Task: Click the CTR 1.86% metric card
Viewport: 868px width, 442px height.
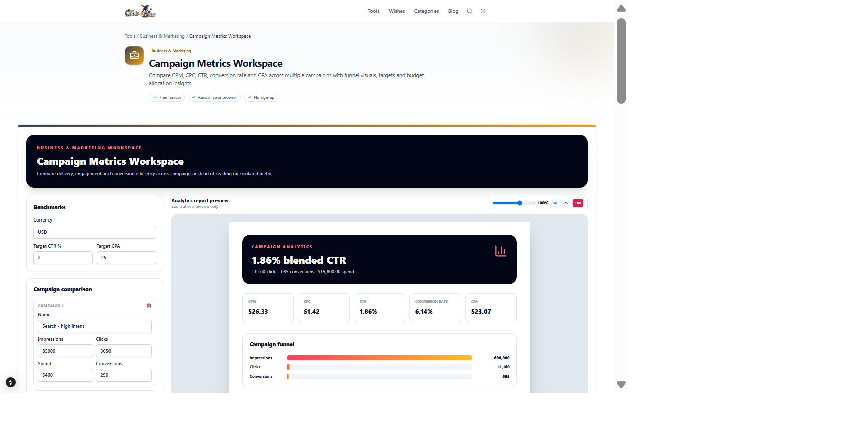Action: (x=379, y=308)
